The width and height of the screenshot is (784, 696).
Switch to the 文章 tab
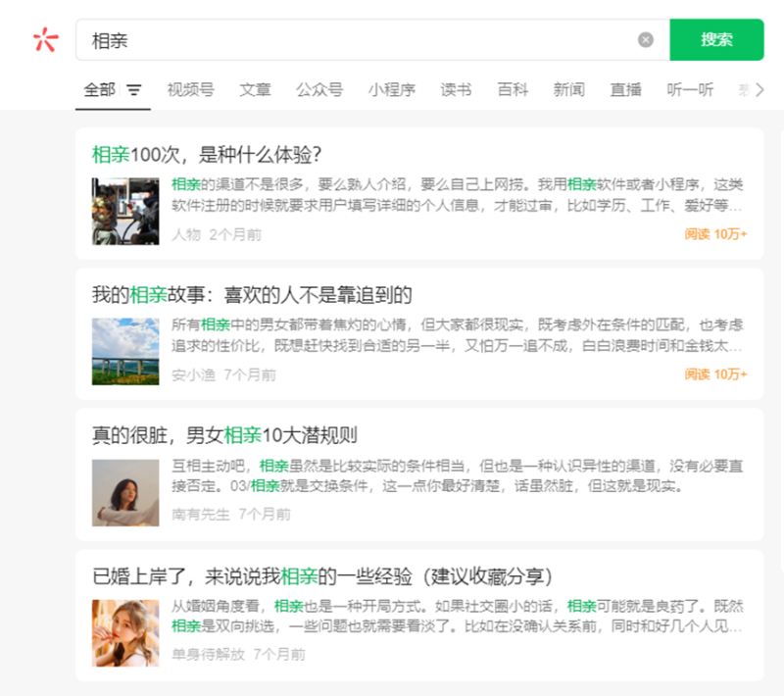pyautogui.click(x=255, y=90)
